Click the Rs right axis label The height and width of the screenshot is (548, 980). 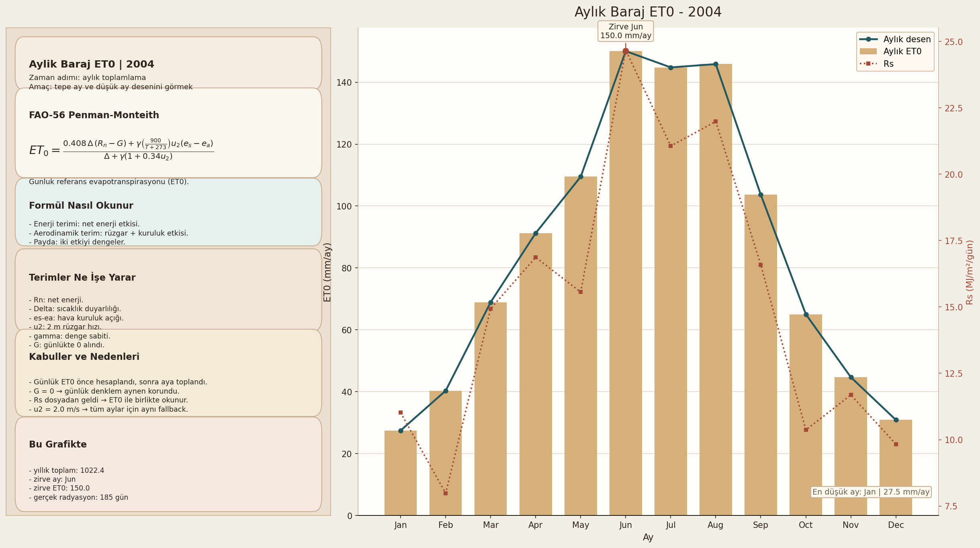point(970,272)
